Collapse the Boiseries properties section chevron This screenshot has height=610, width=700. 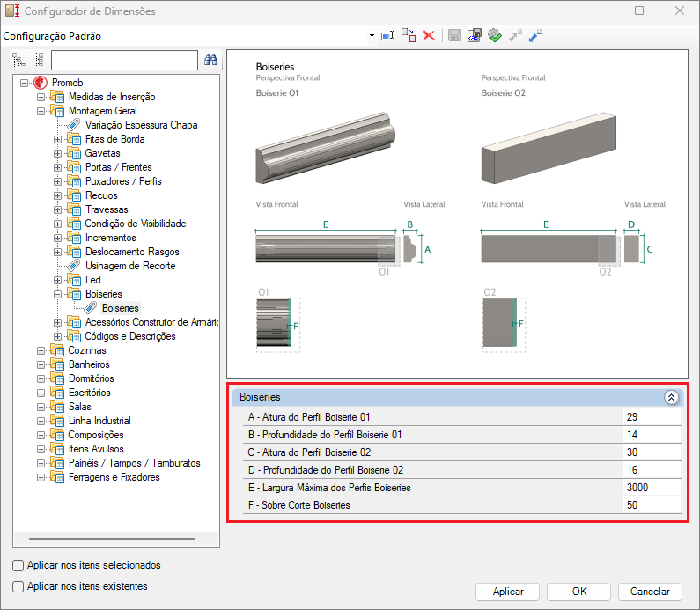671,397
